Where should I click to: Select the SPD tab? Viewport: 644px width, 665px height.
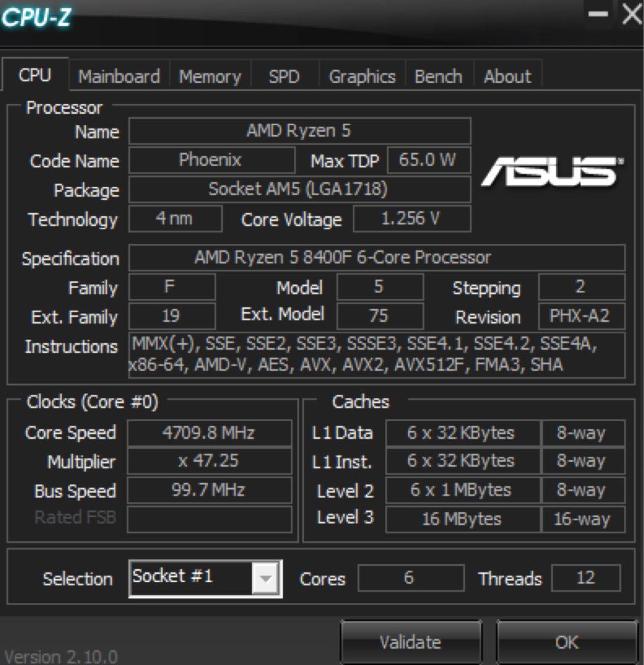[x=284, y=76]
